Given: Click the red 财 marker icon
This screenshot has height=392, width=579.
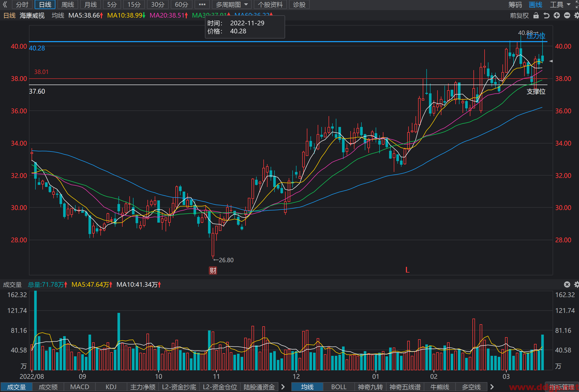Looking at the screenshot, I should tap(213, 270).
